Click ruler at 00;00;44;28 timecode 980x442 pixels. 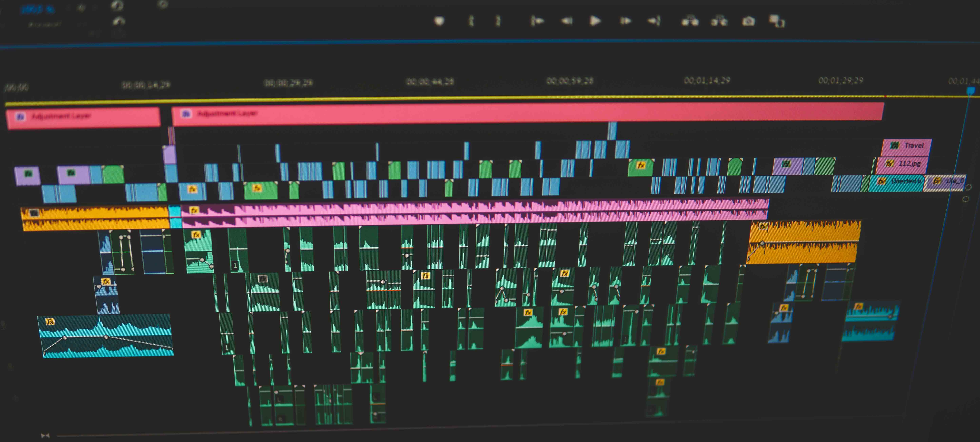430,82
